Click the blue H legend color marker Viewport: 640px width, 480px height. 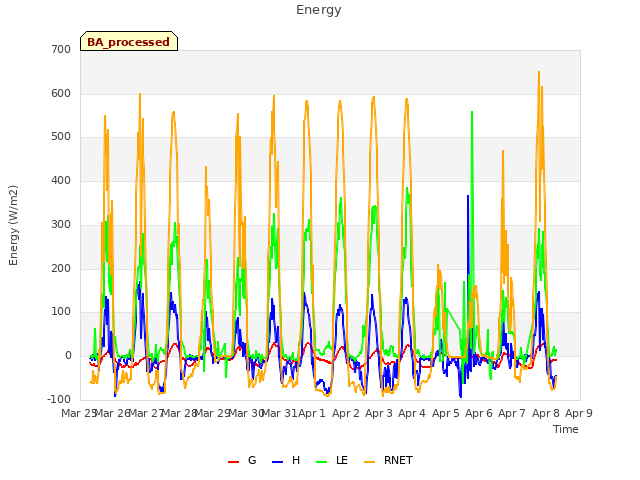(277, 462)
